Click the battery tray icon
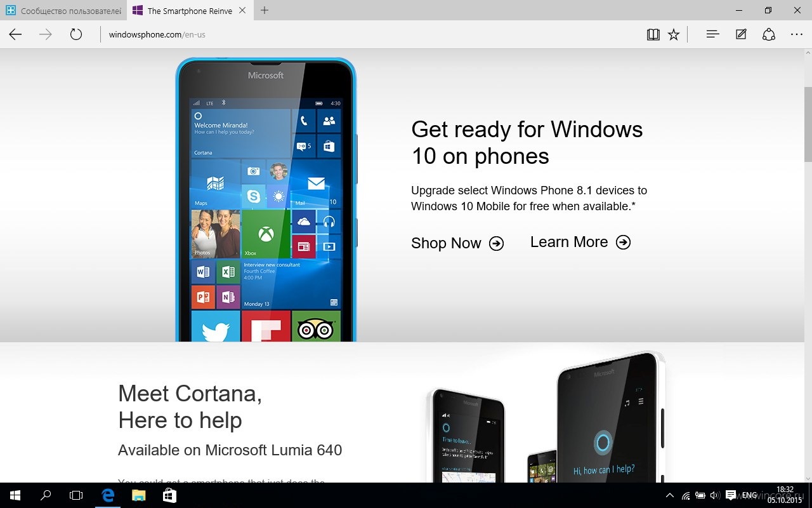This screenshot has width=812, height=508. pyautogui.click(x=701, y=495)
